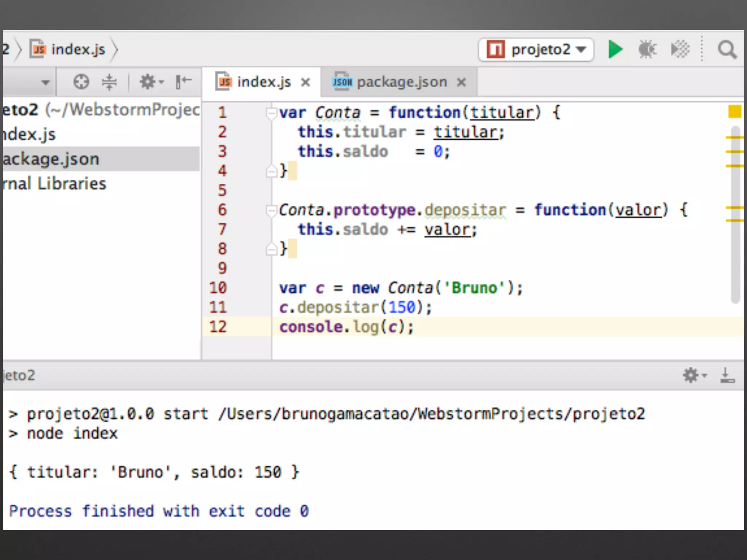The image size is (747, 560).
Task: Select package.json in the project tree
Action: (51, 159)
